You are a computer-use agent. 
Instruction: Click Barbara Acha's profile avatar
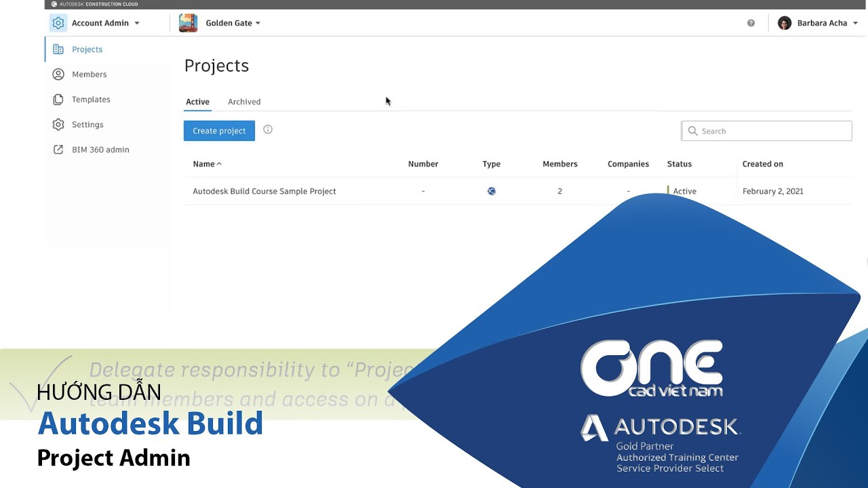pos(785,23)
